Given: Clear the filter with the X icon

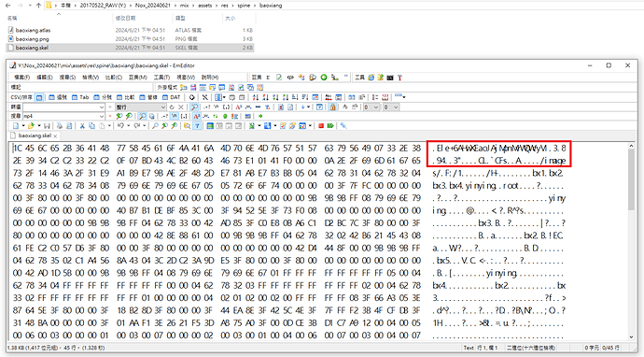Looking at the screenshot, I should [181, 107].
